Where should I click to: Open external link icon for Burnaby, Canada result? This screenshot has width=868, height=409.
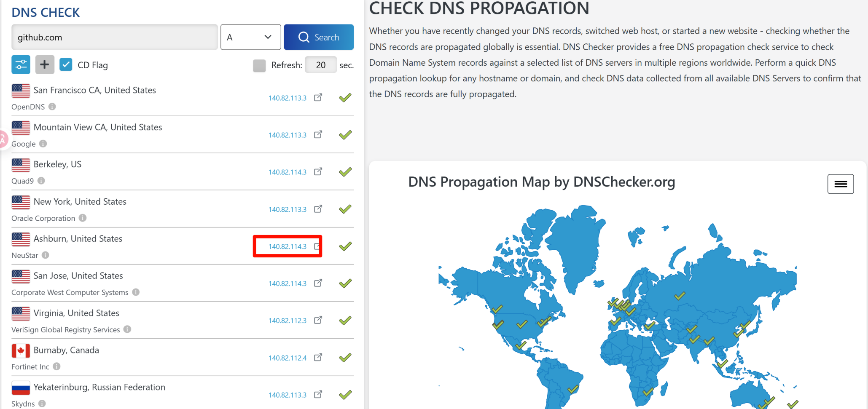pyautogui.click(x=318, y=358)
